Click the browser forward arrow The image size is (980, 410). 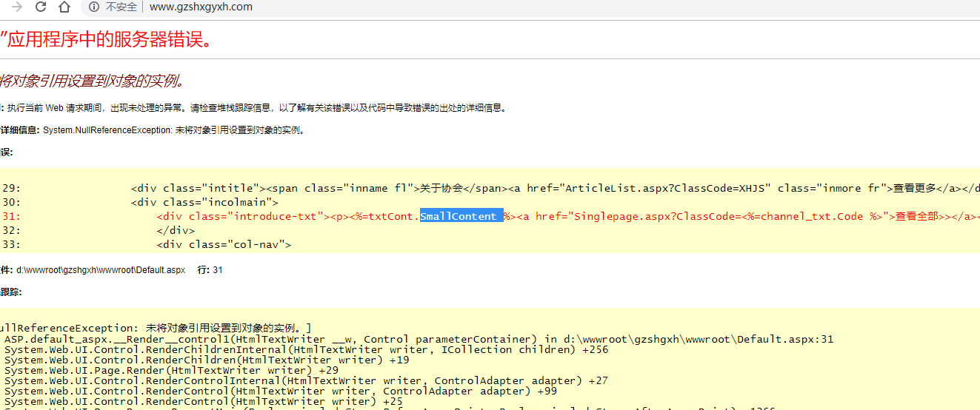[x=17, y=7]
